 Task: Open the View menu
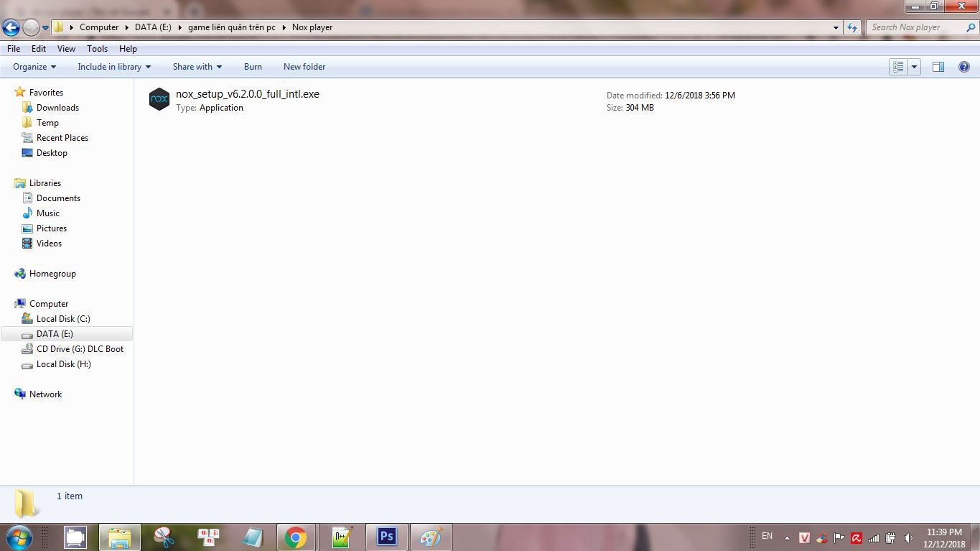66,49
